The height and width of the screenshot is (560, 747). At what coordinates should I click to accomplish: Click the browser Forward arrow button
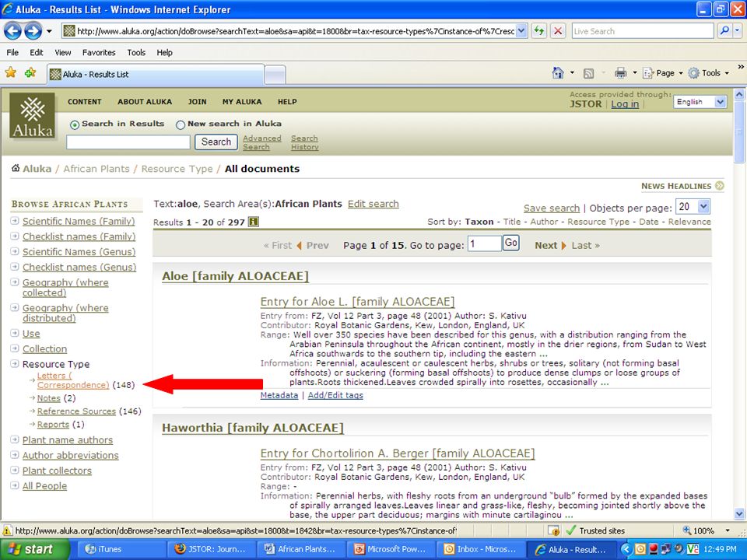point(33,31)
